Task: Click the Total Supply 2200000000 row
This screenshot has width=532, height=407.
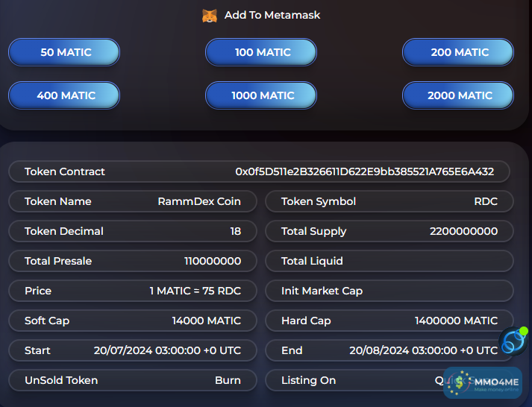Action: (x=389, y=231)
